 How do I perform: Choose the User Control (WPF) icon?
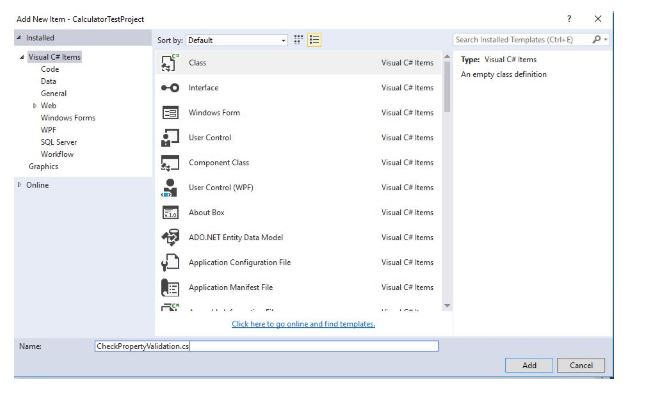tap(169, 188)
